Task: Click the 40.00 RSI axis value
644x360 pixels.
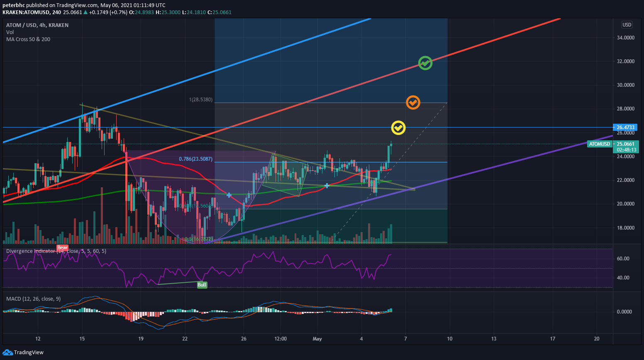Action: (623, 278)
